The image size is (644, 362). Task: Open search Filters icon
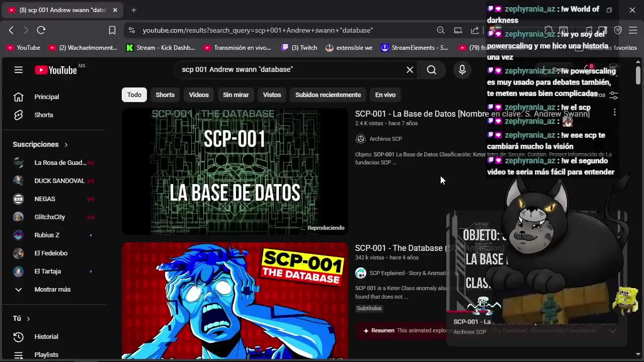coord(613,95)
